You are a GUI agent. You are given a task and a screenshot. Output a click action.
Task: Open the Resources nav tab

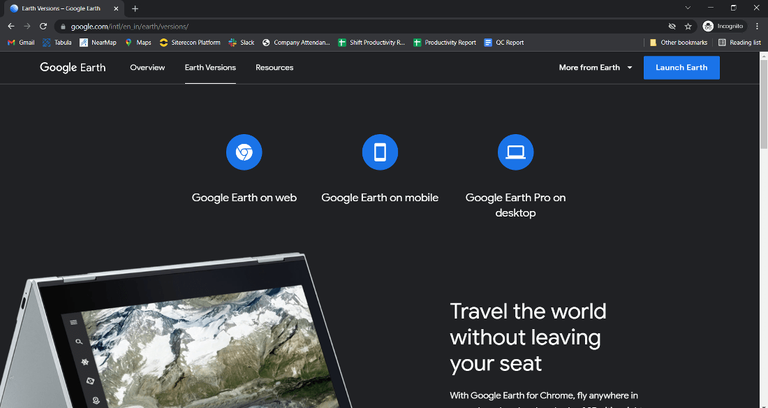pyautogui.click(x=274, y=68)
